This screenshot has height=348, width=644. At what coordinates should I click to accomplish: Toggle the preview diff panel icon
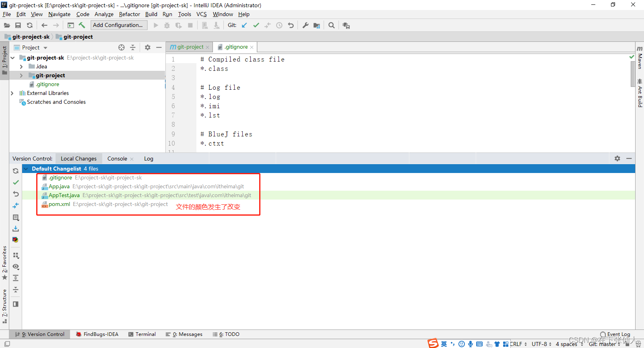16,304
